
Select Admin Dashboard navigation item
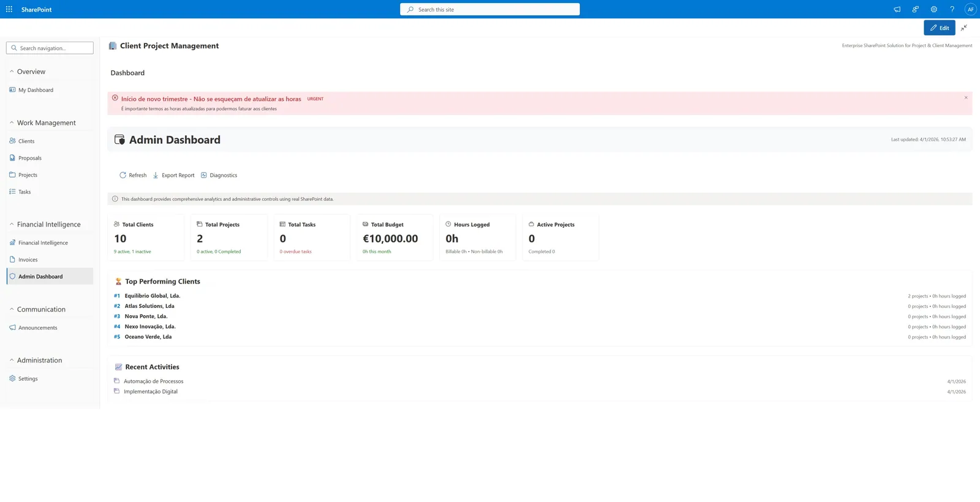click(50, 276)
